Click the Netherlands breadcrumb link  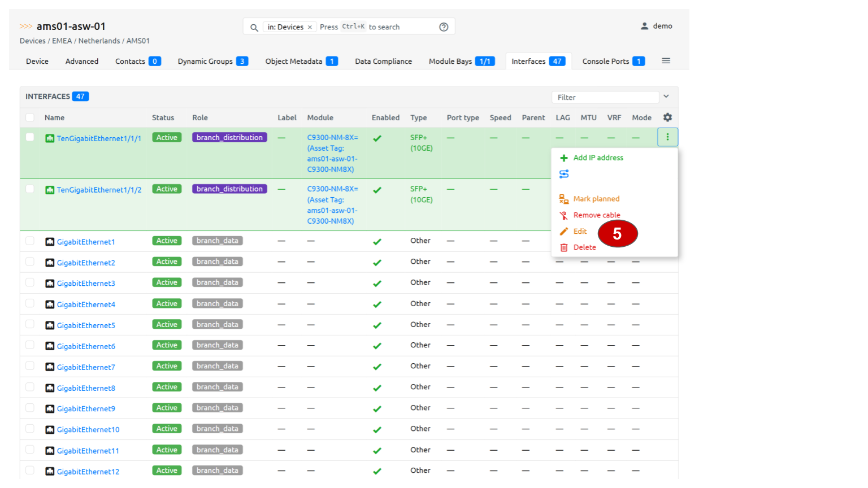[x=99, y=41]
